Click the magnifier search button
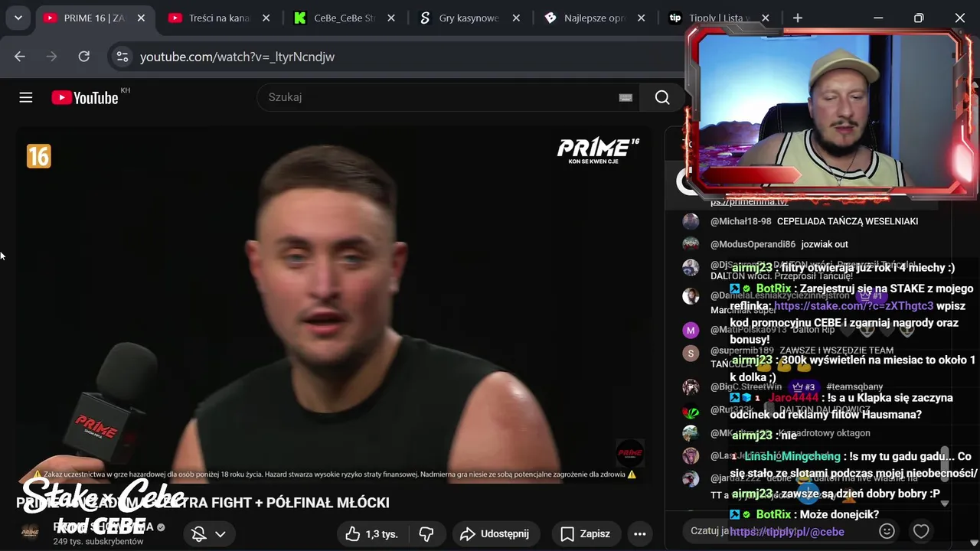Viewport: 980px width, 551px height. point(662,97)
